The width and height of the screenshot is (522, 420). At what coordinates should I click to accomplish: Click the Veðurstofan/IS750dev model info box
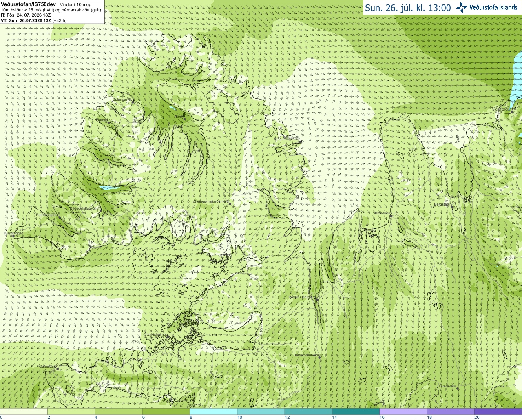tap(52, 12)
